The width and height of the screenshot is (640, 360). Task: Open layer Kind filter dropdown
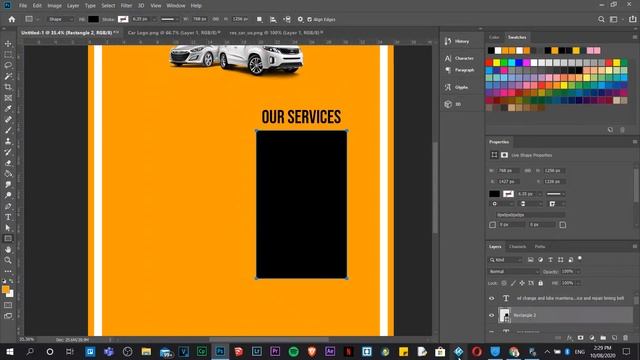pyautogui.click(x=506, y=260)
